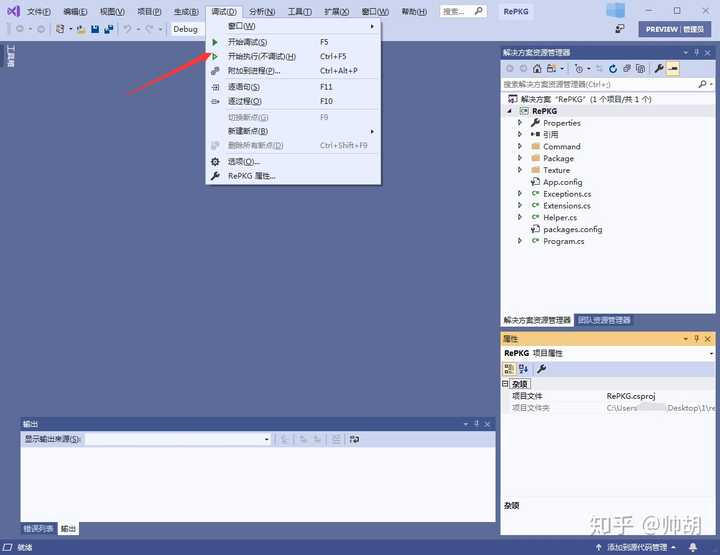Switch to the Error List tab
This screenshot has height=555, width=720.
pyautogui.click(x=38, y=529)
